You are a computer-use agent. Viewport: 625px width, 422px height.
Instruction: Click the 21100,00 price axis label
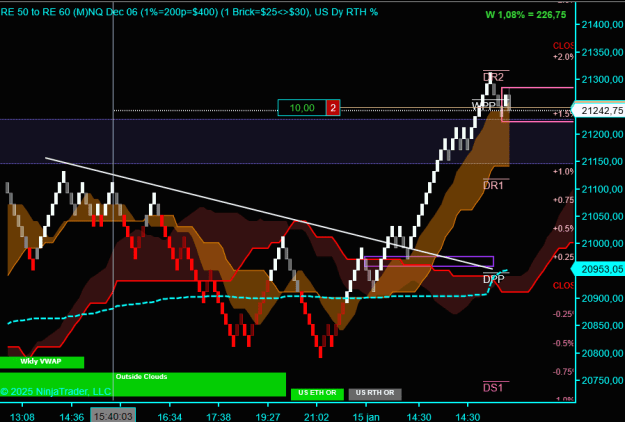(x=602, y=189)
